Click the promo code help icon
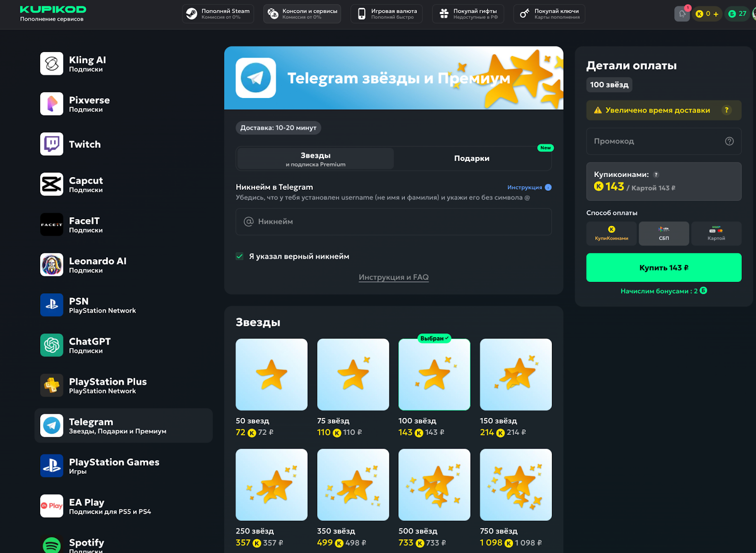756x553 pixels. point(729,141)
